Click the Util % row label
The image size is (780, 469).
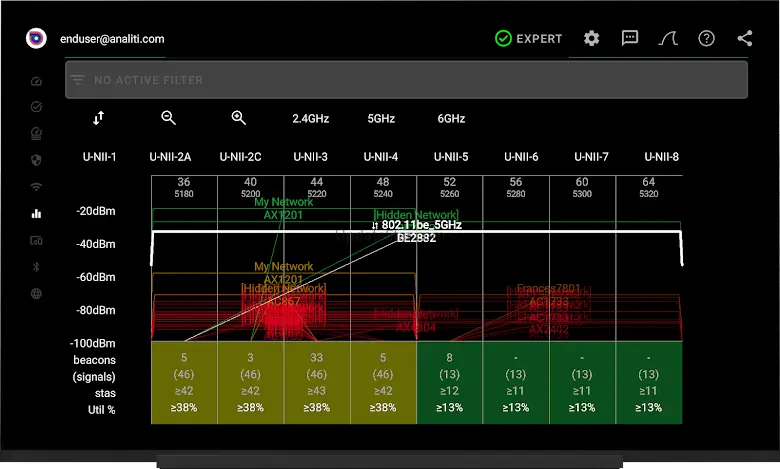pos(101,410)
